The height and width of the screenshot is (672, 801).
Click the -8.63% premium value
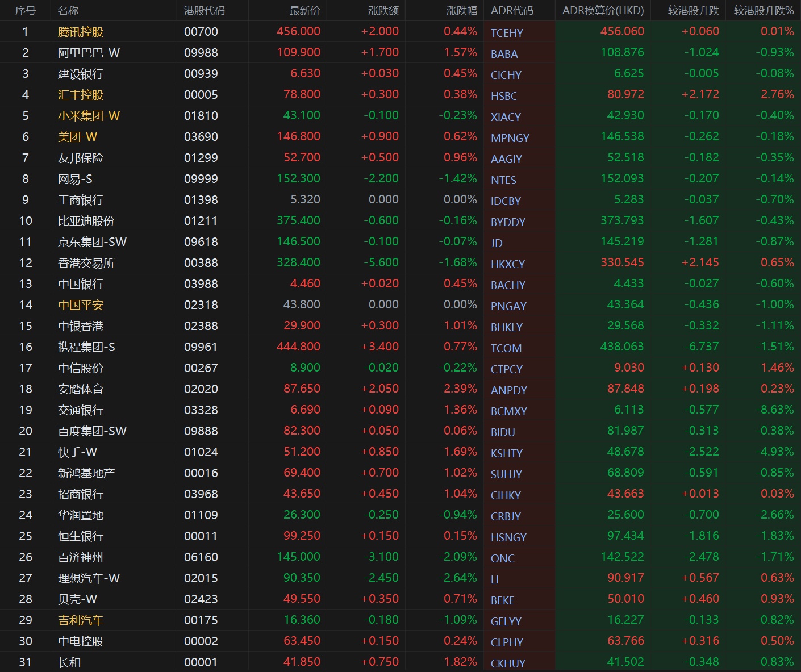[775, 410]
